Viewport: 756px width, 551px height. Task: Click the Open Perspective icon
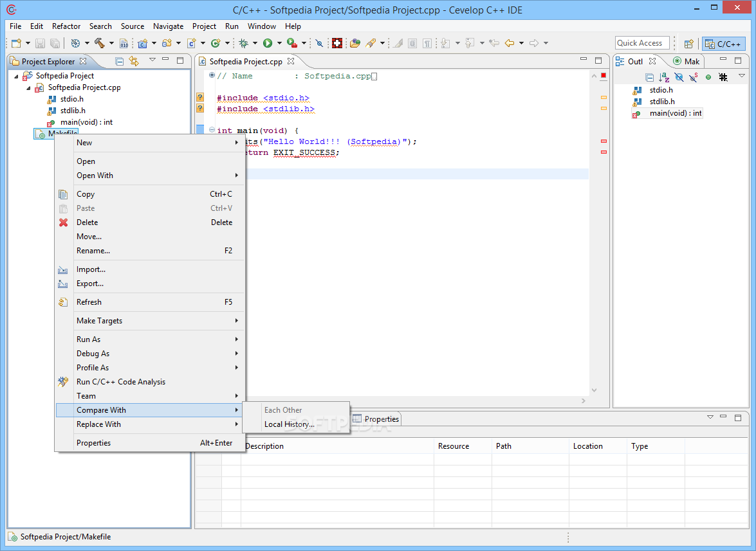(689, 44)
